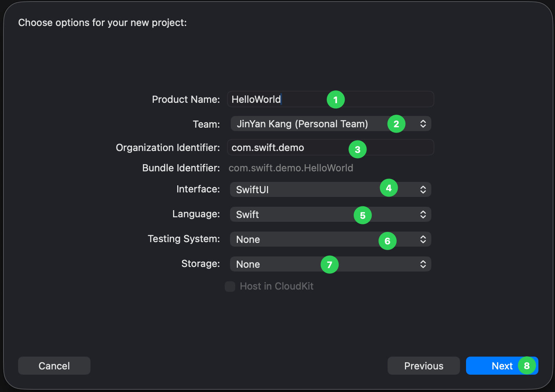Click the "Choose options for your new project:" heading

pyautogui.click(x=103, y=23)
